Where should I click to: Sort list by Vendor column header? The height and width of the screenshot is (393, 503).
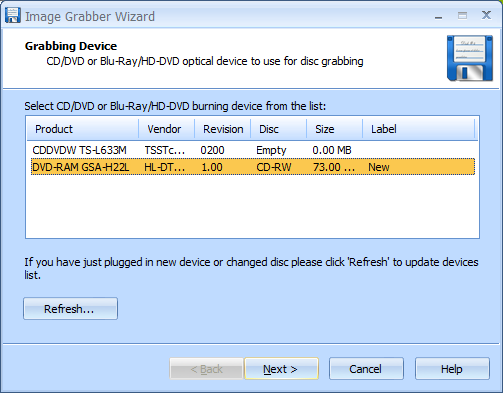pos(166,129)
